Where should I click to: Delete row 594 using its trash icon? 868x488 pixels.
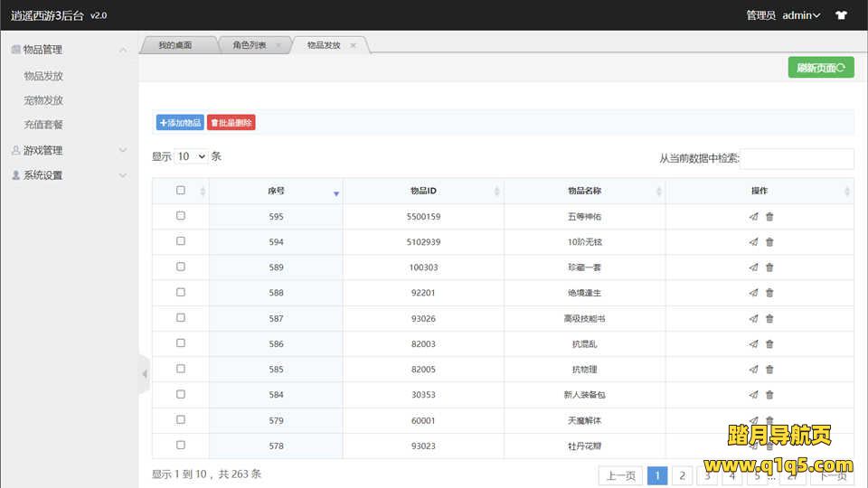769,242
